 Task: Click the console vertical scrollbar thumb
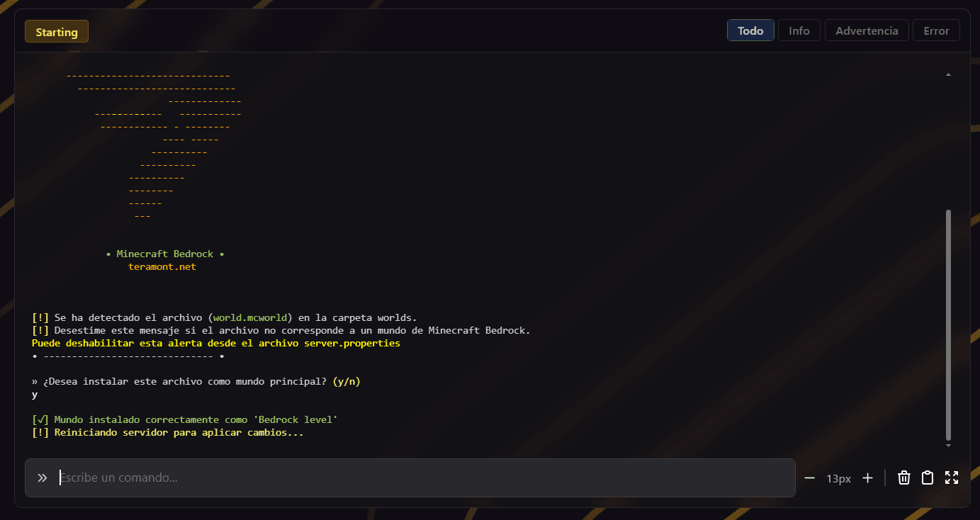[948, 324]
